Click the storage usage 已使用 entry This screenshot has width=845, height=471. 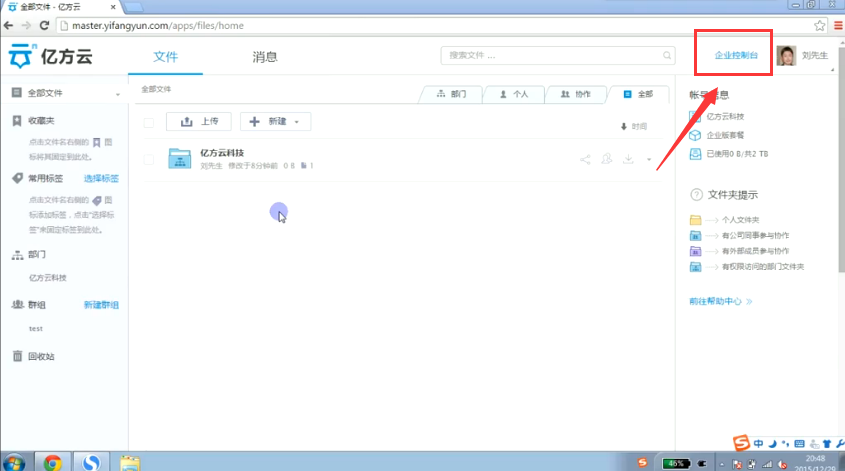click(x=737, y=154)
